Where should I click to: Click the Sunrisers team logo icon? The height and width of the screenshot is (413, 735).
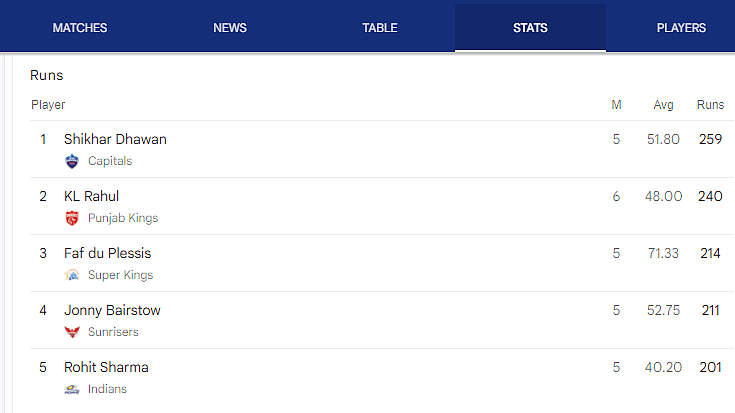[x=72, y=332]
